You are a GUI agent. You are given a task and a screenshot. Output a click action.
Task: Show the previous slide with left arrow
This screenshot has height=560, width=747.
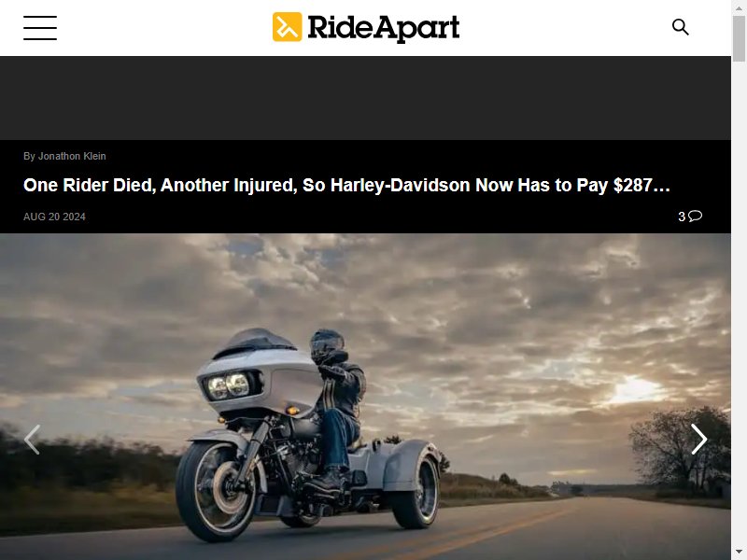click(32, 439)
